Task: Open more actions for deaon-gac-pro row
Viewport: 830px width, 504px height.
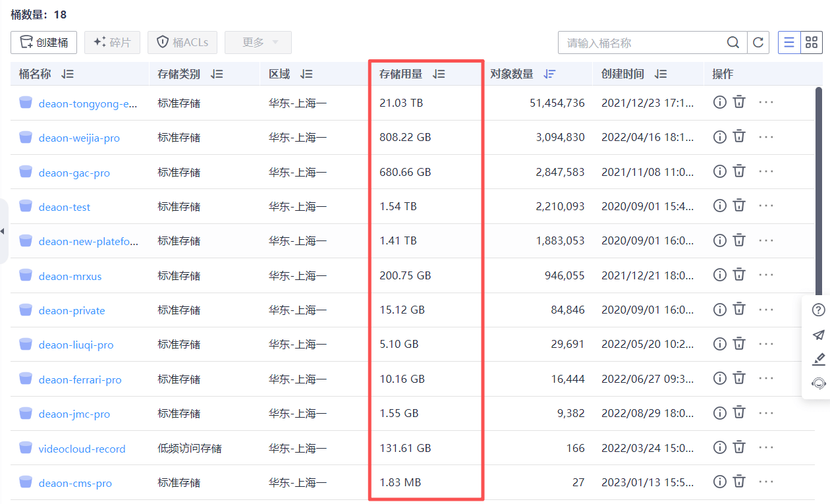Action: (x=765, y=171)
